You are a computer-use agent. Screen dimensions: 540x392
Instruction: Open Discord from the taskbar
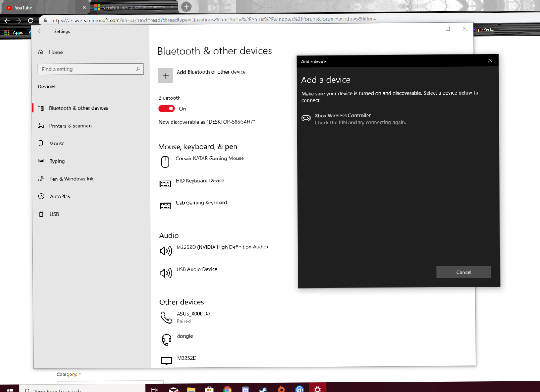(245, 389)
